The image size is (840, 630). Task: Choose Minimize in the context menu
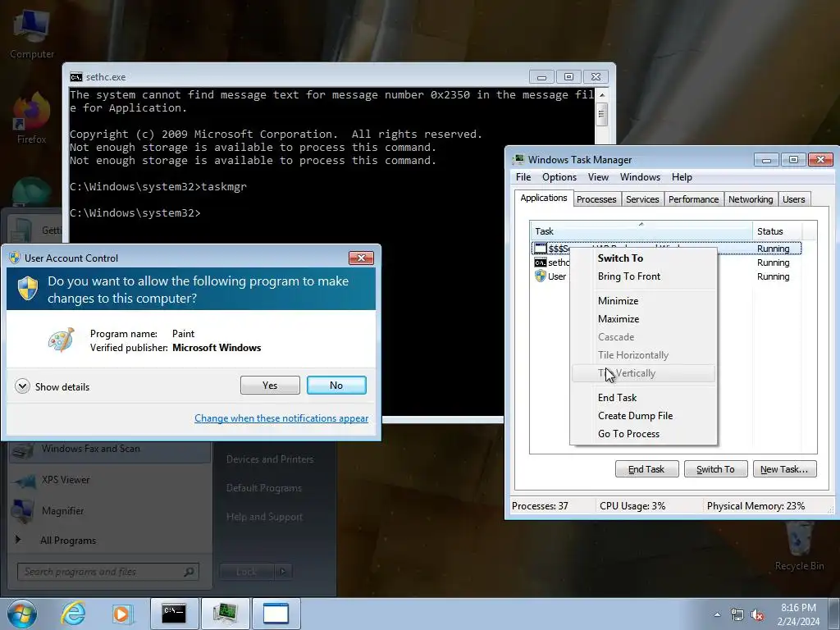click(644, 301)
